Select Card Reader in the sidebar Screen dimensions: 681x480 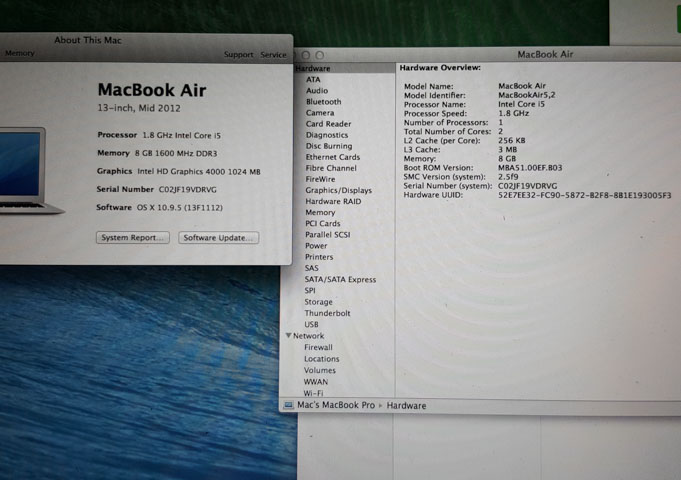pos(328,124)
